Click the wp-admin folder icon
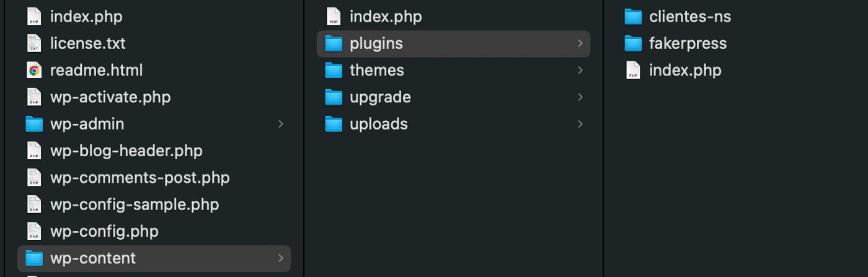This screenshot has height=277, width=868. click(x=34, y=124)
